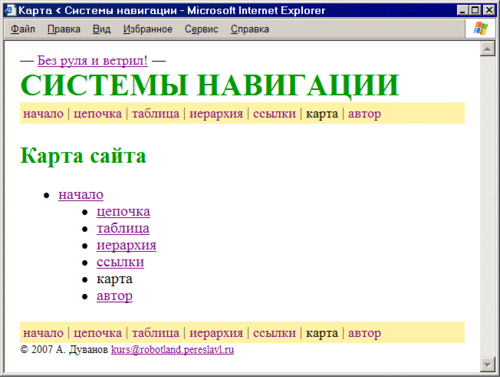Viewport: 500px width, 377px height.
Task: Follow the 'Без руля и ветрил!' link
Action: [x=92, y=61]
